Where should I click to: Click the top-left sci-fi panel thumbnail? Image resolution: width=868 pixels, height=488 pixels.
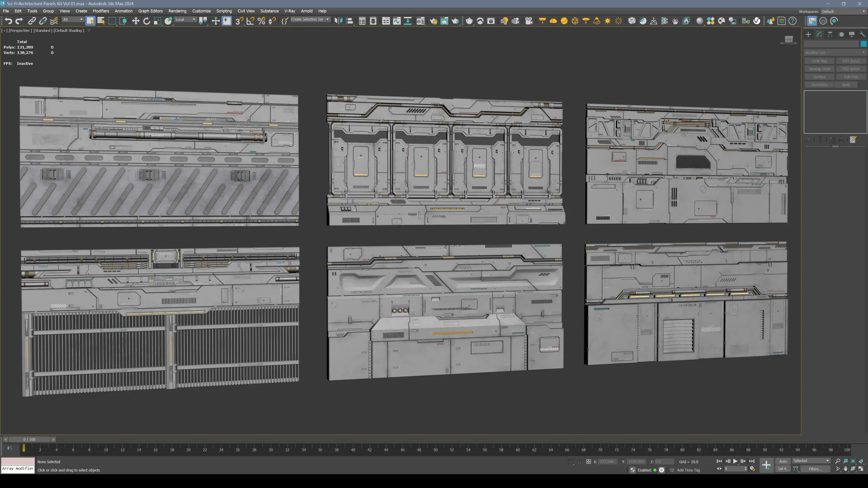pyautogui.click(x=159, y=157)
